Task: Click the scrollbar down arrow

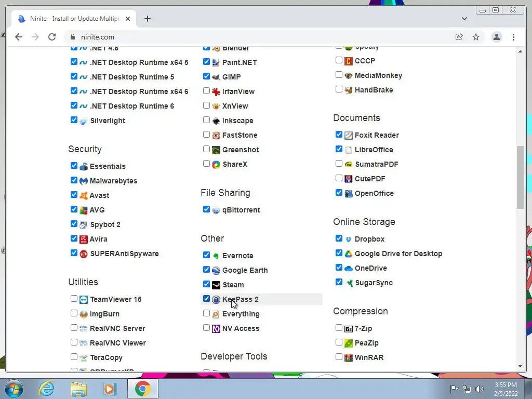Action: (521, 366)
